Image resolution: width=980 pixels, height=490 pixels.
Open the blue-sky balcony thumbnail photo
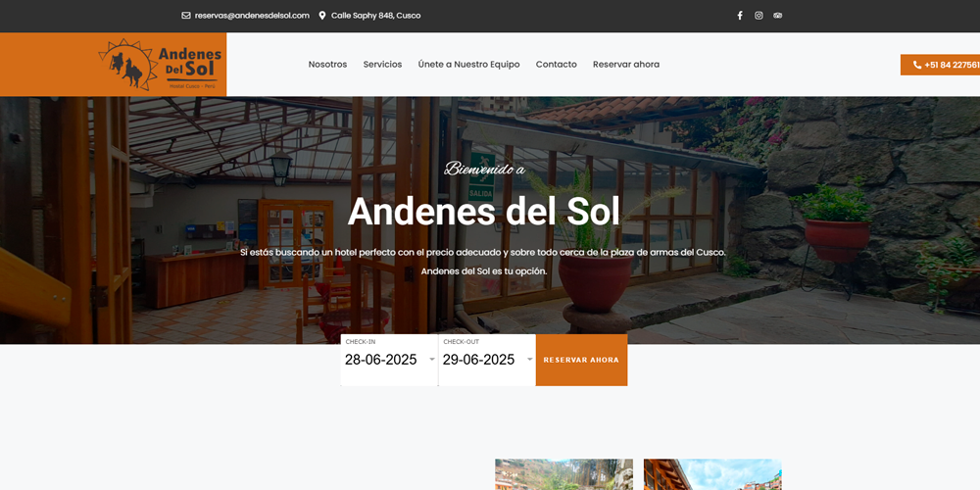click(x=712, y=474)
